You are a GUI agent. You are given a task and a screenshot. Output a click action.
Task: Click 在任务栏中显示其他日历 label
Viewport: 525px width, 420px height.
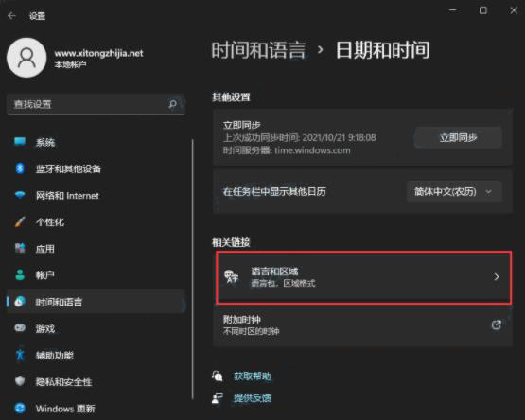[274, 192]
